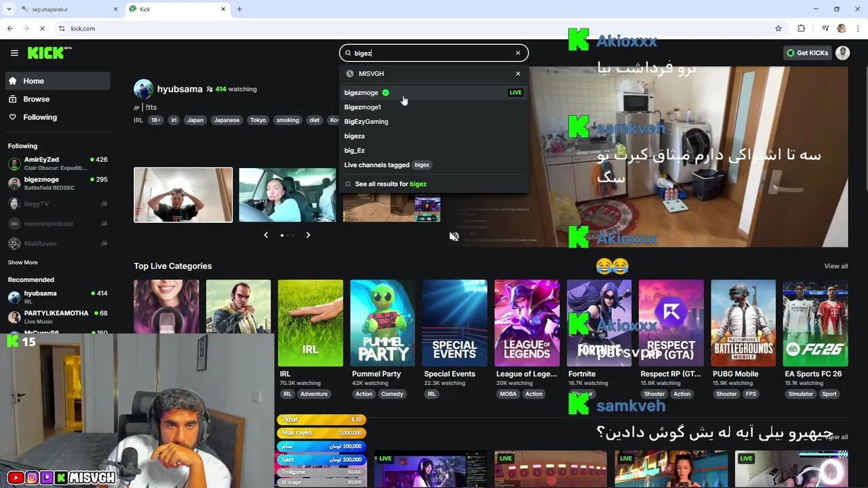Go back in browser
Viewport: 868px width, 488px height.
click(9, 28)
